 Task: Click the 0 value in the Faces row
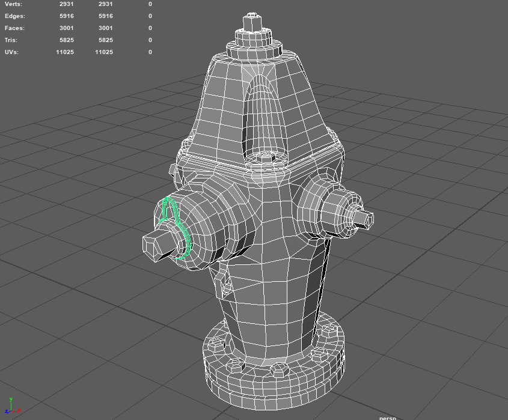pos(150,28)
